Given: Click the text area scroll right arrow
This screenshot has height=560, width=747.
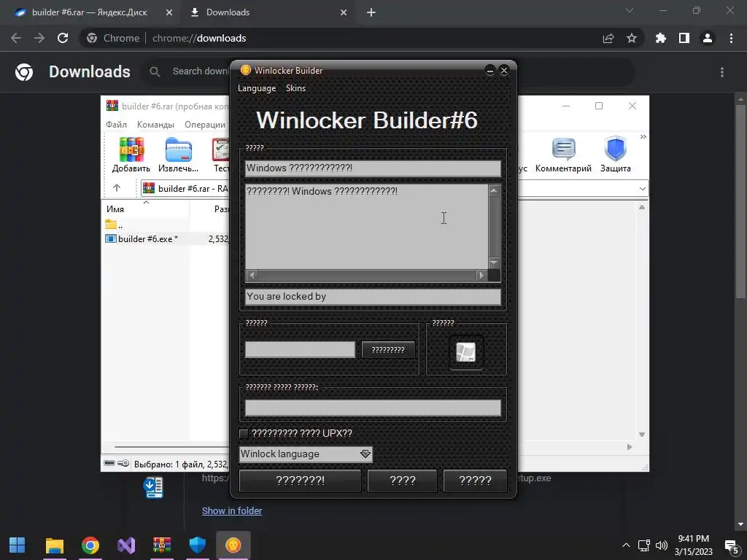Looking at the screenshot, I should point(481,275).
